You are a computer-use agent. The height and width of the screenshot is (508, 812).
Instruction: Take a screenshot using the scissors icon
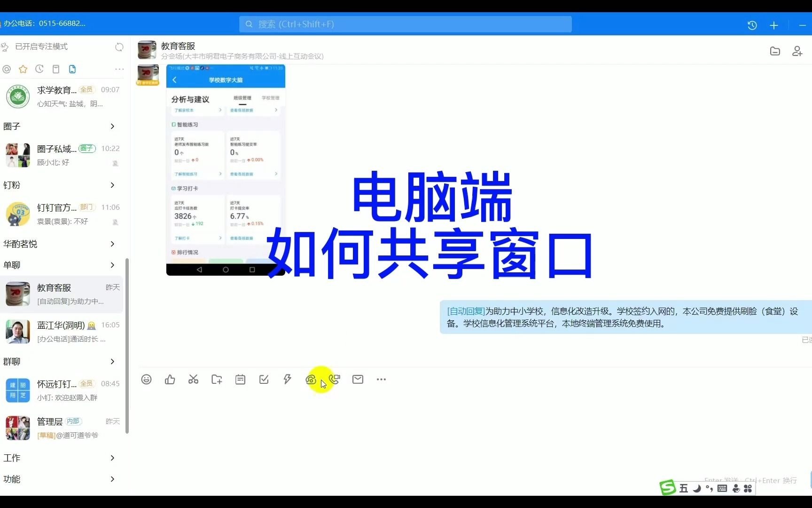193,379
